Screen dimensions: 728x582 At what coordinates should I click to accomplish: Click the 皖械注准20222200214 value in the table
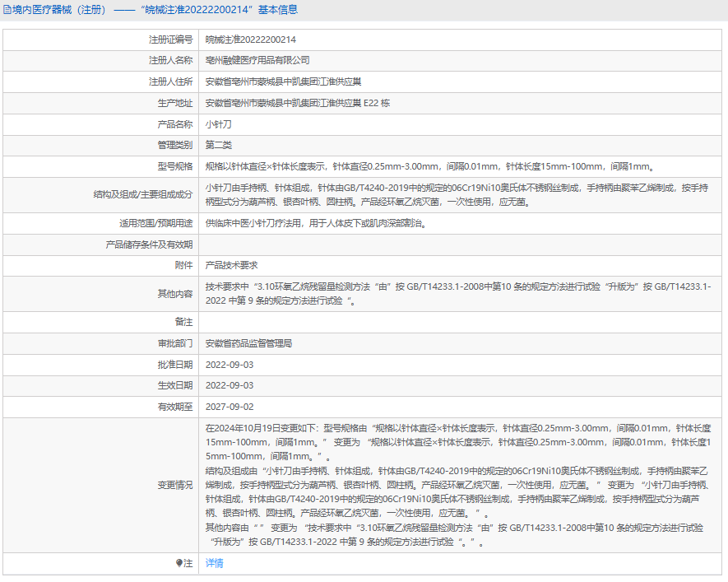(x=251, y=40)
